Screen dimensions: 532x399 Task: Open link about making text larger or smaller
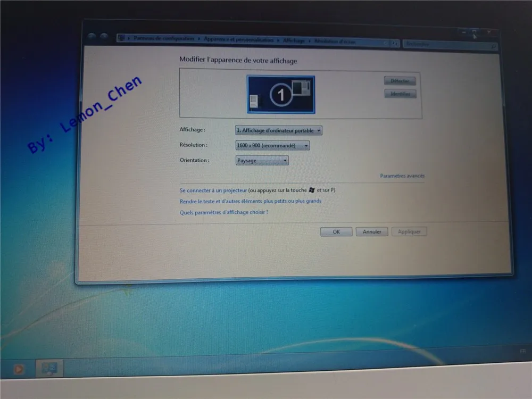(251, 201)
